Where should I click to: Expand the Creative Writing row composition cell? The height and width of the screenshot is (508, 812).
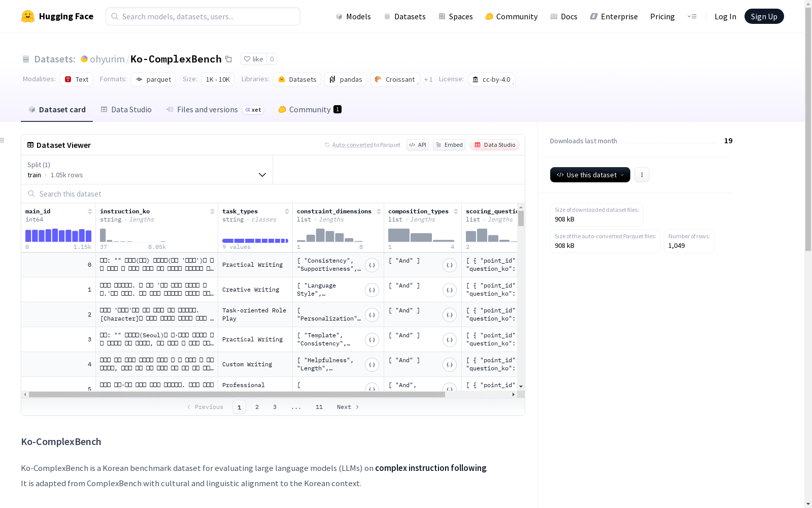[450, 290]
